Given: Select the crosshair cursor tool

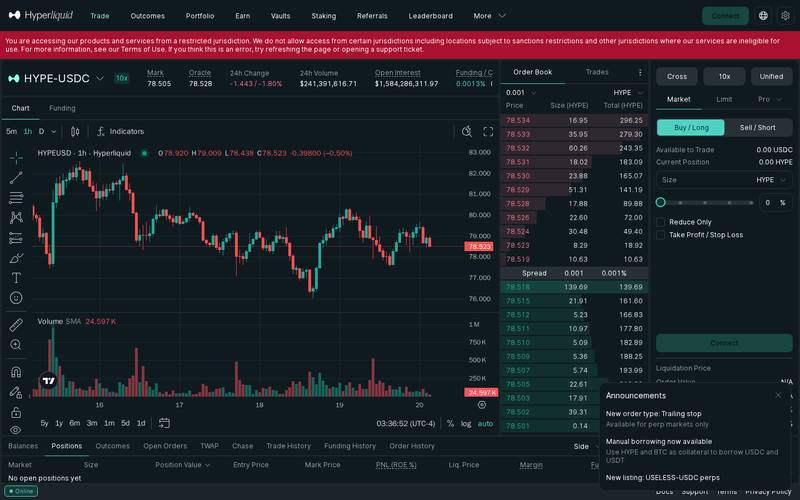Looking at the screenshot, I should click(16, 158).
